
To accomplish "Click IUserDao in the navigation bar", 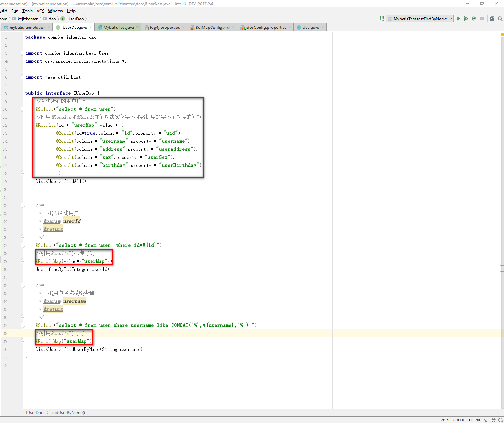I will pos(72,19).
